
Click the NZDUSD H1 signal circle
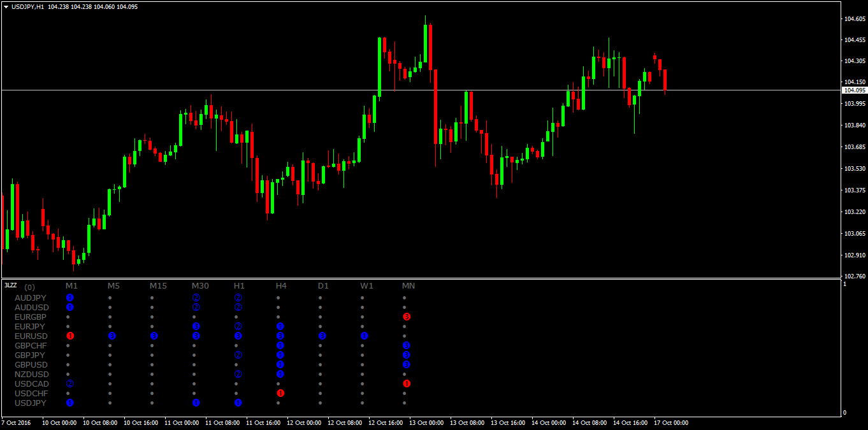pos(238,374)
